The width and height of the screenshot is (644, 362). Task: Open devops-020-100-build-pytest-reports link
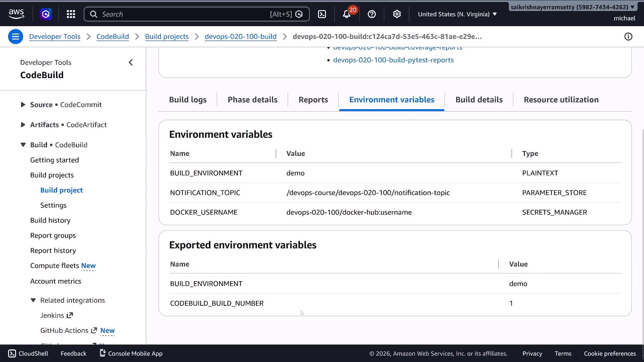pos(393,60)
